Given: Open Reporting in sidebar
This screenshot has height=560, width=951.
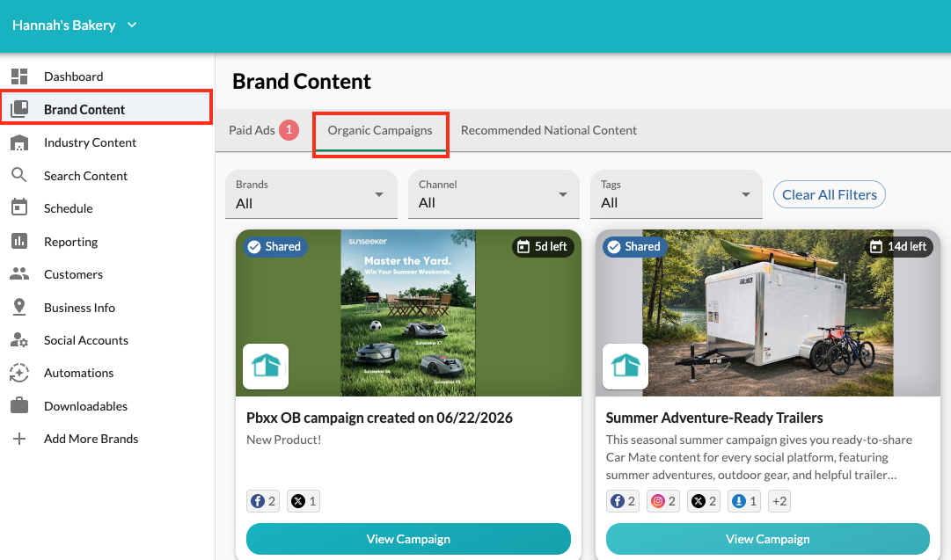Looking at the screenshot, I should tap(106, 241).
